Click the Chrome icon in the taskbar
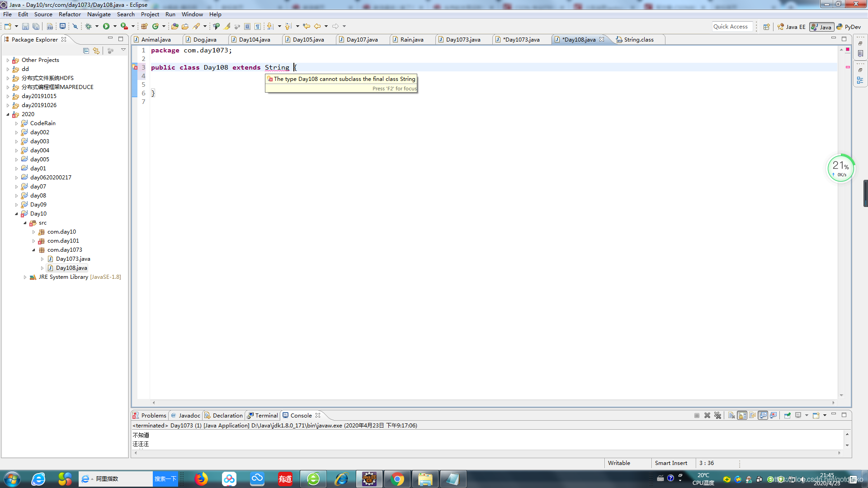The width and height of the screenshot is (868, 488). click(x=397, y=479)
